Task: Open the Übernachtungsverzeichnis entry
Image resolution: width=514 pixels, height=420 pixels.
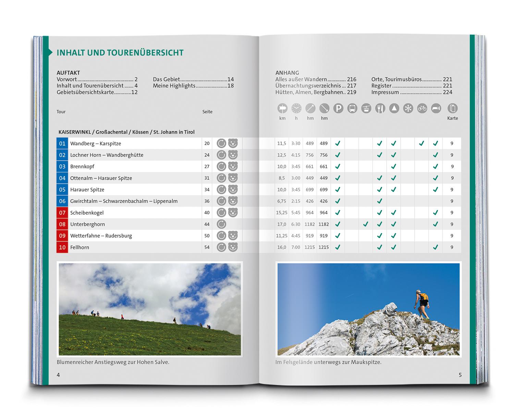Action: tap(316, 86)
